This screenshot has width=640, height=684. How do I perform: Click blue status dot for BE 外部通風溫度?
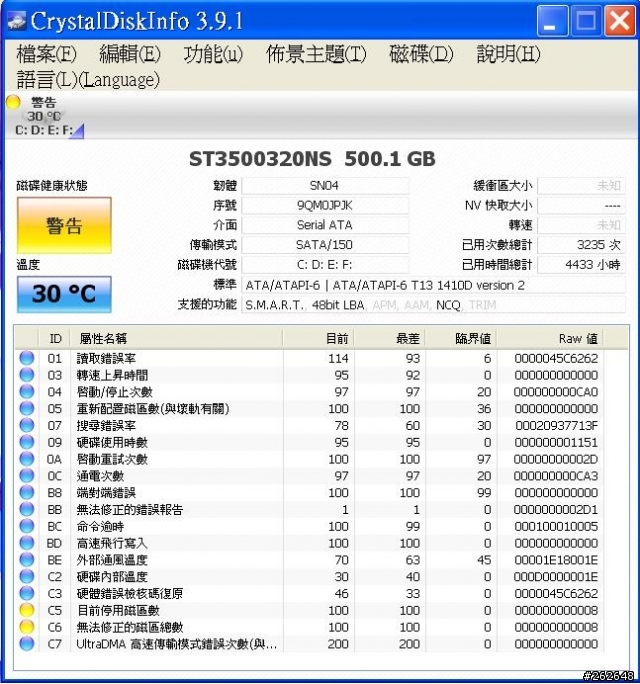tap(27, 560)
